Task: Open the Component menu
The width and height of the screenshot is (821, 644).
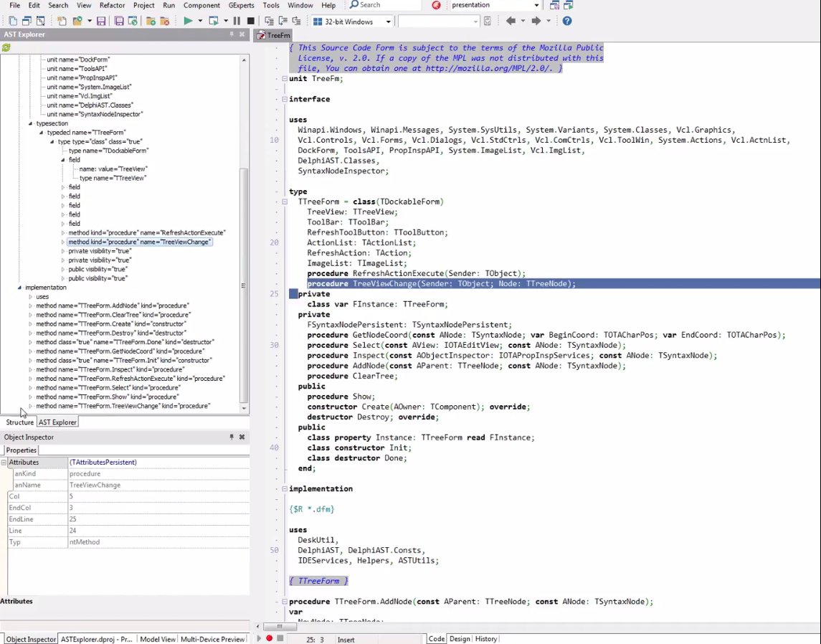Action: click(201, 5)
